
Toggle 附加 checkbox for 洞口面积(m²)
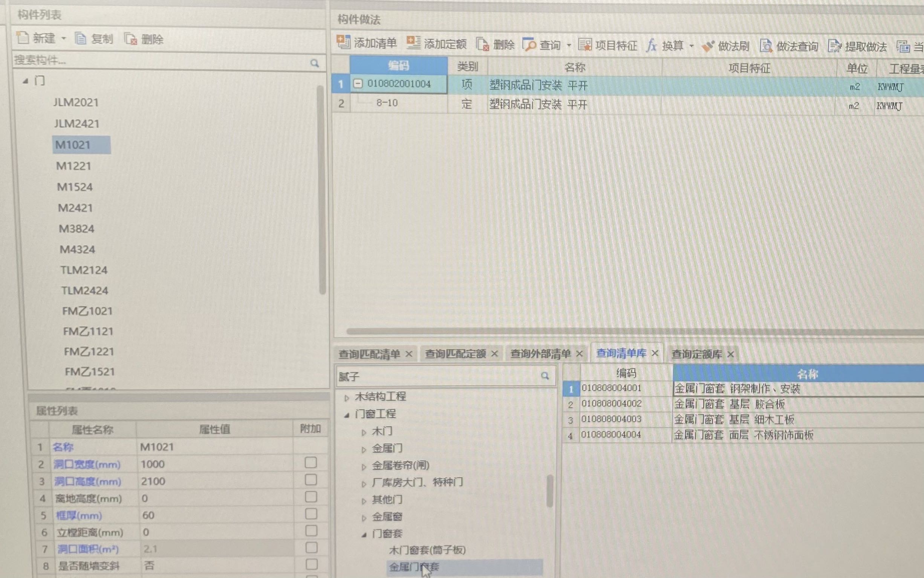point(312,548)
